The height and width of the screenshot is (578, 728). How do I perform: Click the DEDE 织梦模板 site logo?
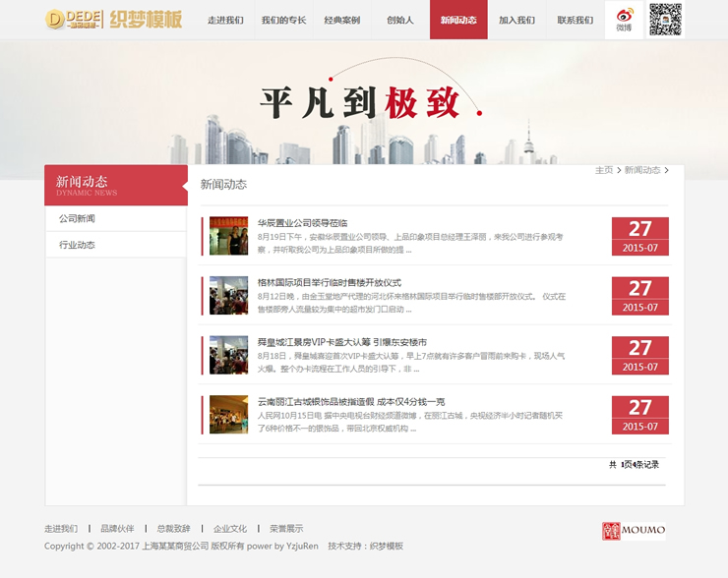[x=114, y=20]
